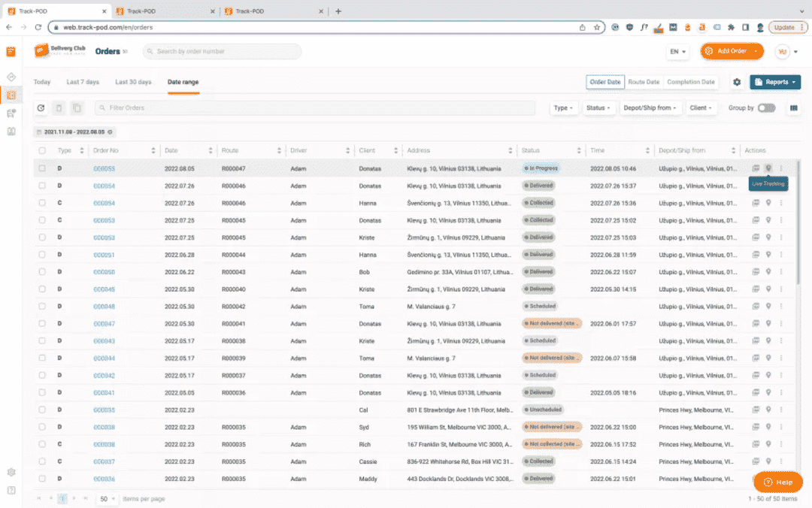This screenshot has height=508, width=812.
Task: Open the Depot/Ship from dropdown
Action: click(x=650, y=107)
